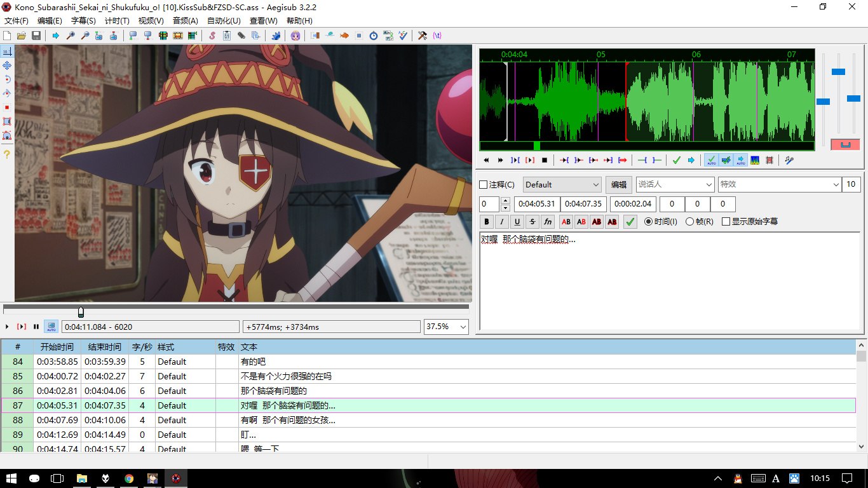
Task: Click the Jump to frame arrow icon
Action: click(x=56, y=36)
